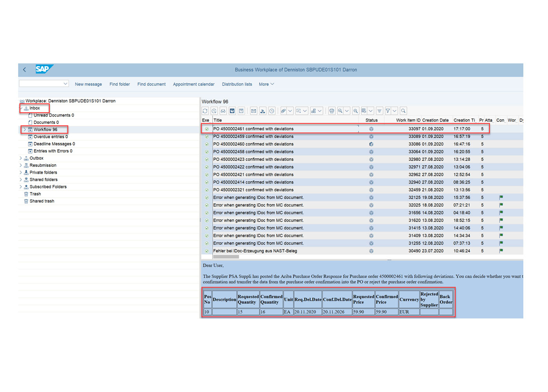Apply a filter with the funnel icon

388,111
